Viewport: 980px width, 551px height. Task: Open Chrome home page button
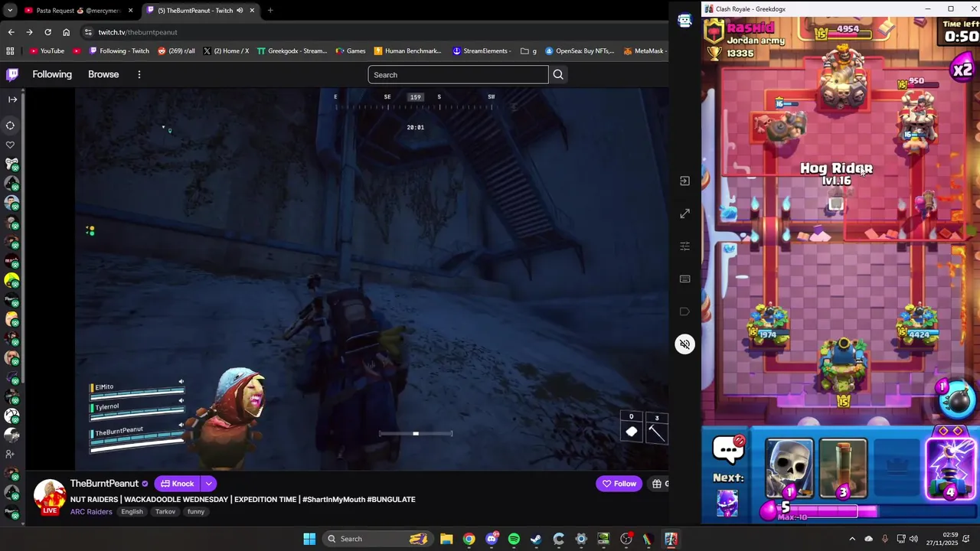[66, 32]
